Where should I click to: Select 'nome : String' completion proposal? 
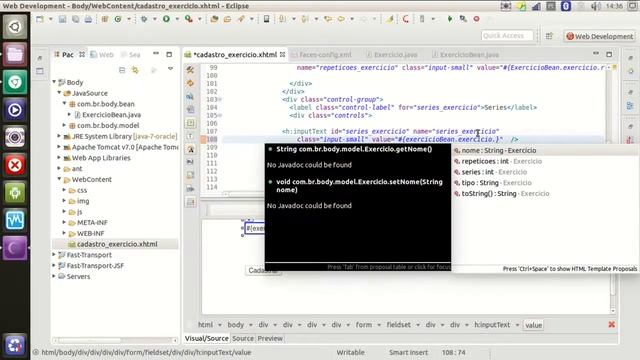545,150
